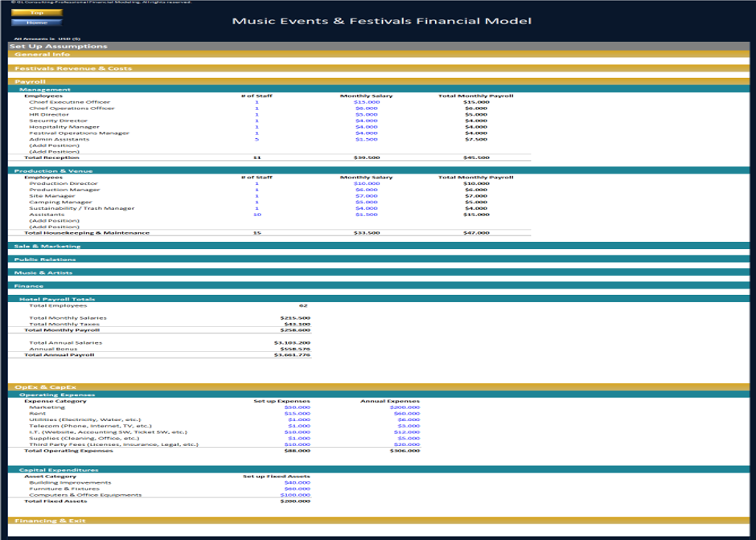Select the Total Reception row label
This screenshot has width=756, height=540.
(x=51, y=157)
